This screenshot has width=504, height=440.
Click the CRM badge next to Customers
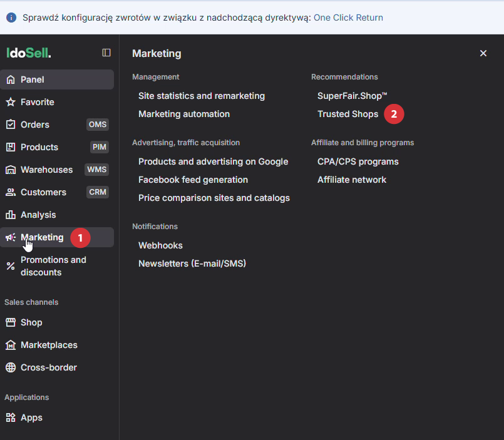tap(98, 192)
